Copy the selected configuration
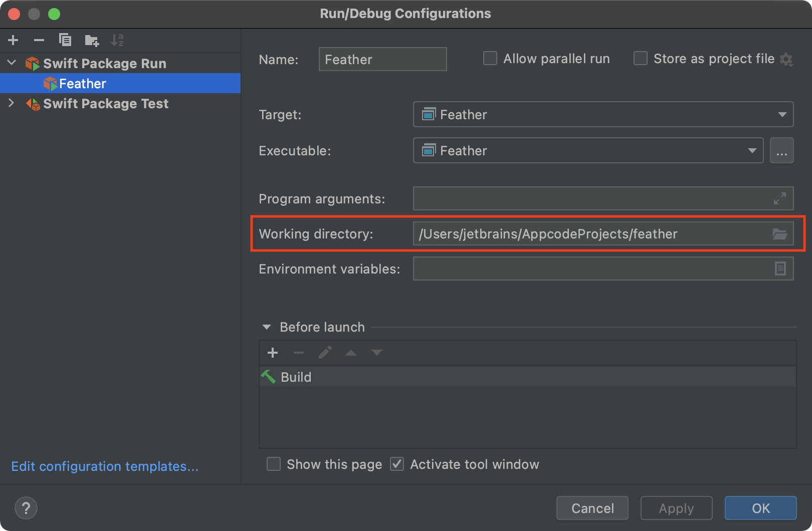 click(65, 40)
